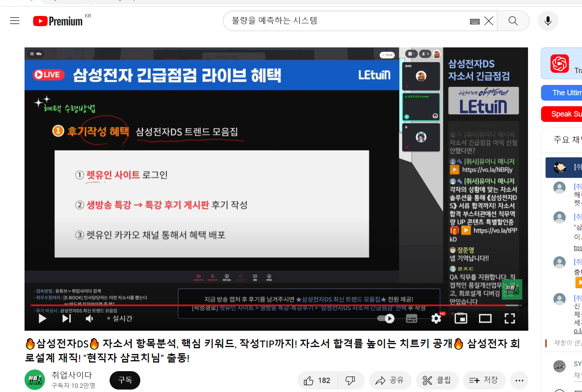Open 취업사이다 channel name link

72,375
